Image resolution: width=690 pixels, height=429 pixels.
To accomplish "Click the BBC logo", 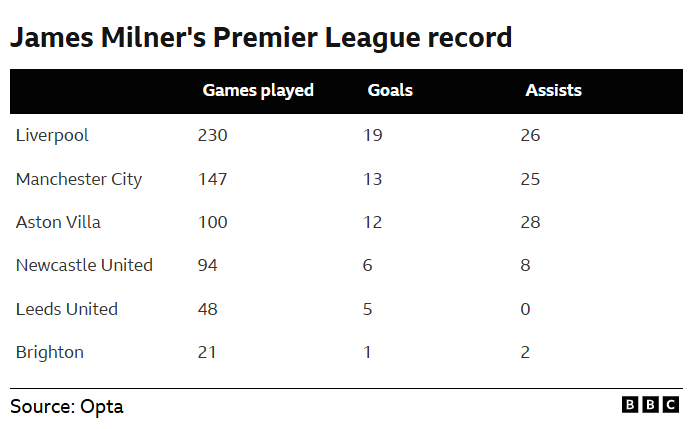I will click(650, 405).
